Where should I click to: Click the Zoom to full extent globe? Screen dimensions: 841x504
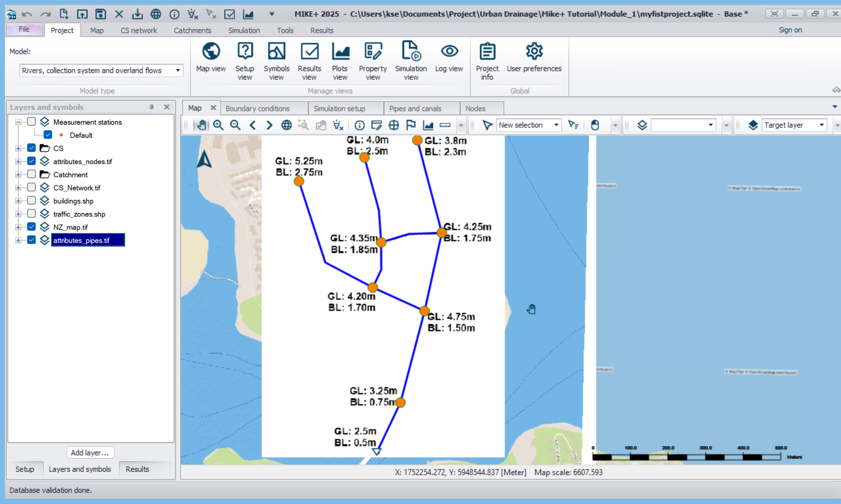286,125
